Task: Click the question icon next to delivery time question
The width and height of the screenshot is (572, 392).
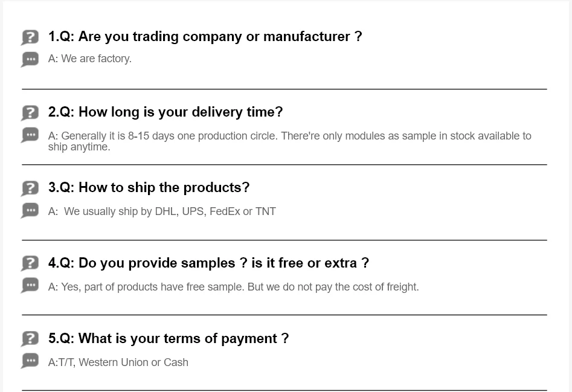Action: (x=30, y=112)
